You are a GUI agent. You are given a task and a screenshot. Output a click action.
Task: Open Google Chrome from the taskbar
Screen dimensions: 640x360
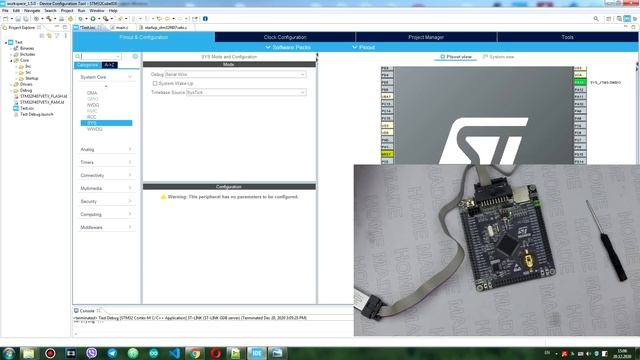pyautogui.click(x=195, y=353)
